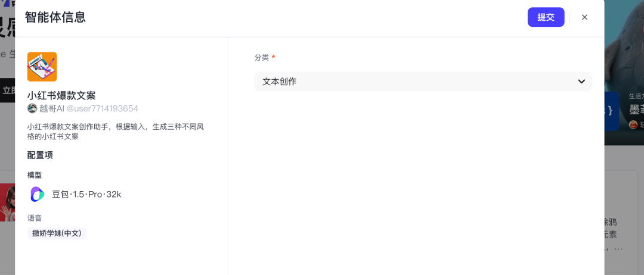Screen dimensions: 644x275
Task: Click the 墨 card title on right
Action: [636, 110]
